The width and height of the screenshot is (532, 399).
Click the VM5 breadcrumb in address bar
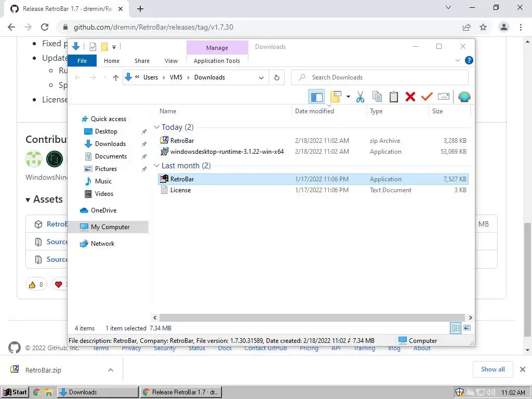coord(176,77)
